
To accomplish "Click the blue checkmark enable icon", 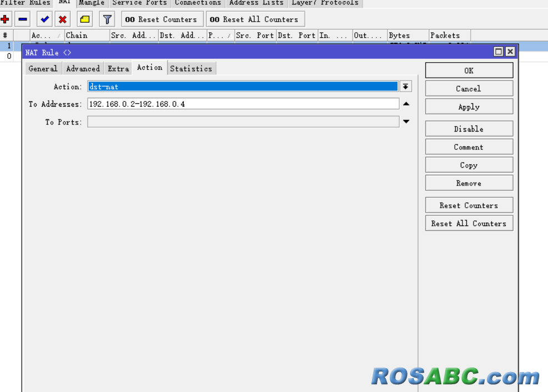I will [x=45, y=19].
